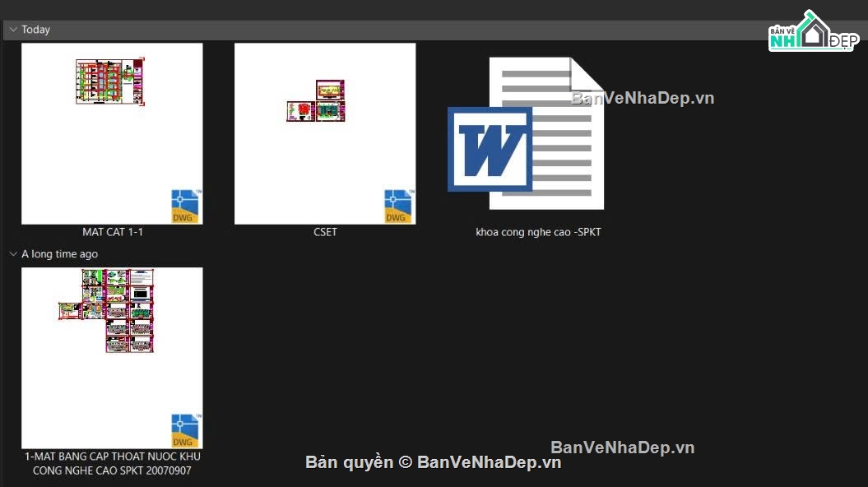Click the 'khoa cong nghe cao -SPKT' file name
This screenshot has height=487, width=868.
pos(538,232)
